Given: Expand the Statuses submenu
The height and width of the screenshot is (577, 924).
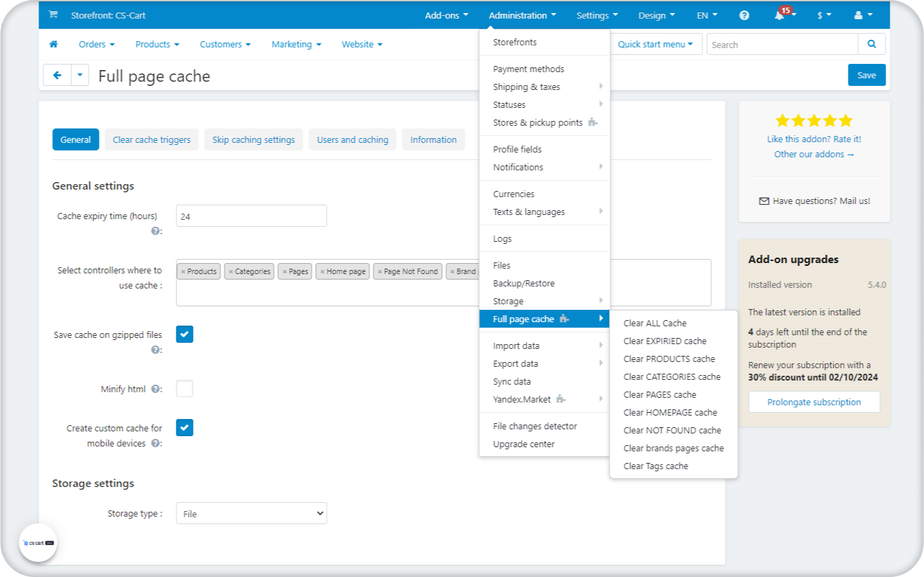Looking at the screenshot, I should (544, 104).
